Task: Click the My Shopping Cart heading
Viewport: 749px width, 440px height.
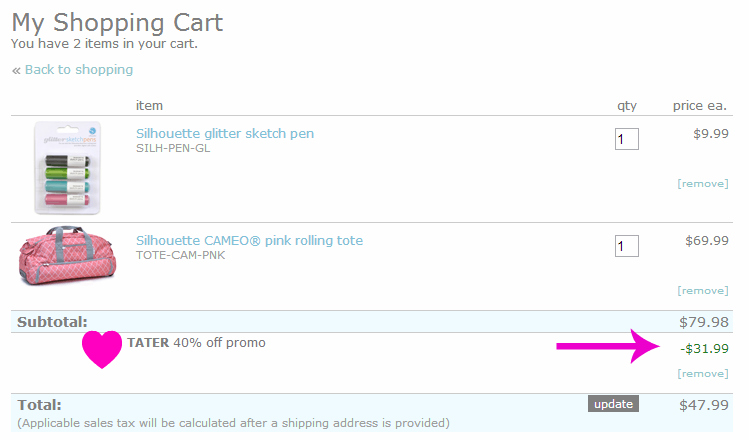Action: 117,22
